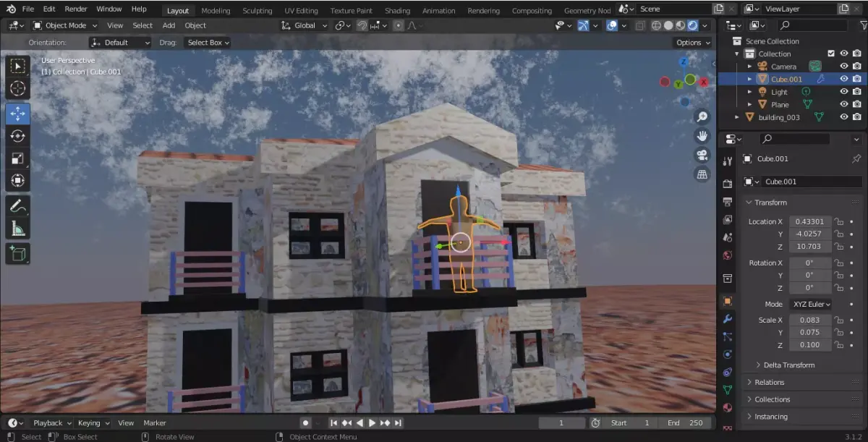Open the Object properties tab
The image size is (868, 442).
coord(728,301)
